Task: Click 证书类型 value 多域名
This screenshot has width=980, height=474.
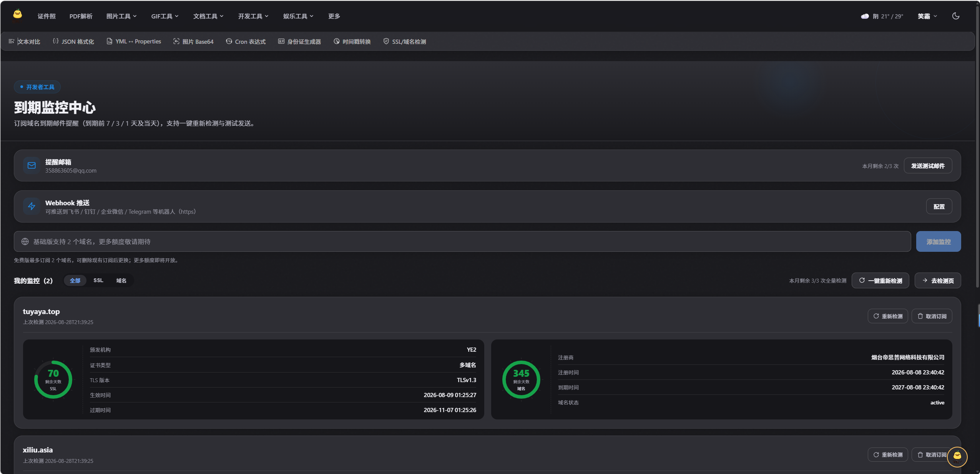Action: coord(468,365)
